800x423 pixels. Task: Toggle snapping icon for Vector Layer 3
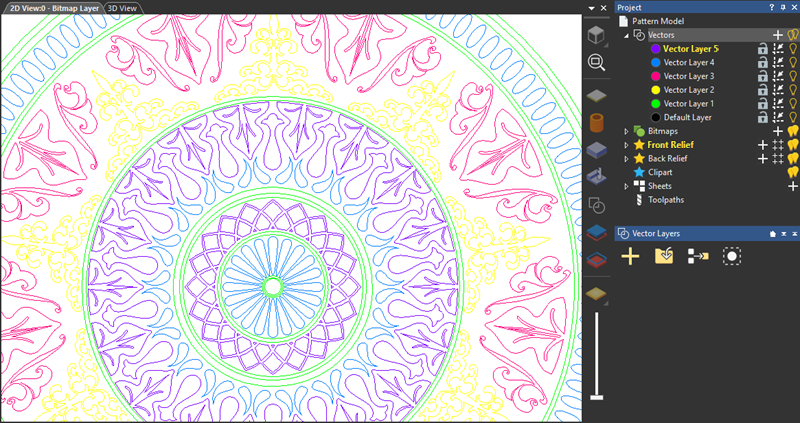(x=778, y=77)
